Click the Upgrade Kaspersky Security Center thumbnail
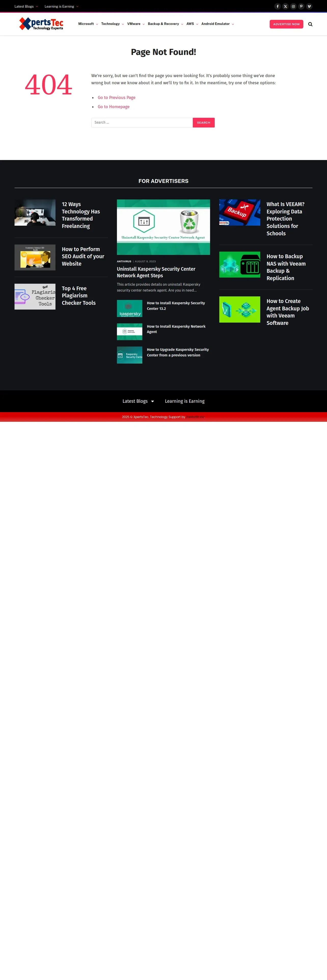 (x=129, y=355)
